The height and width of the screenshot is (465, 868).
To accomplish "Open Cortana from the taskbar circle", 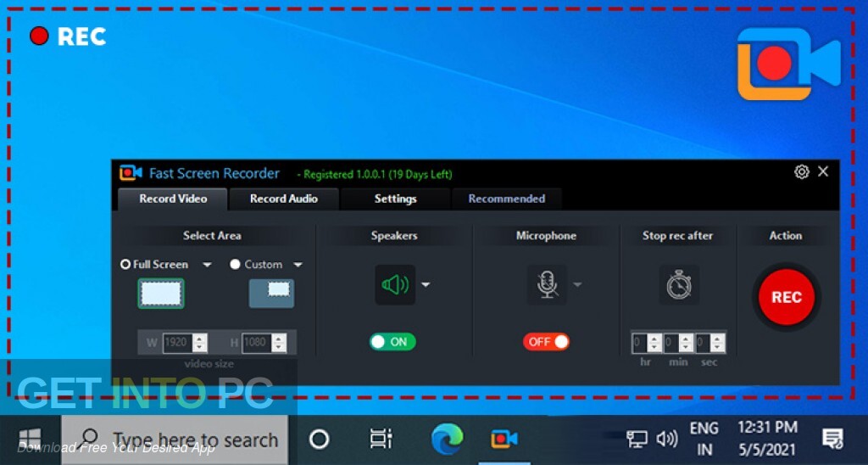I will (320, 440).
